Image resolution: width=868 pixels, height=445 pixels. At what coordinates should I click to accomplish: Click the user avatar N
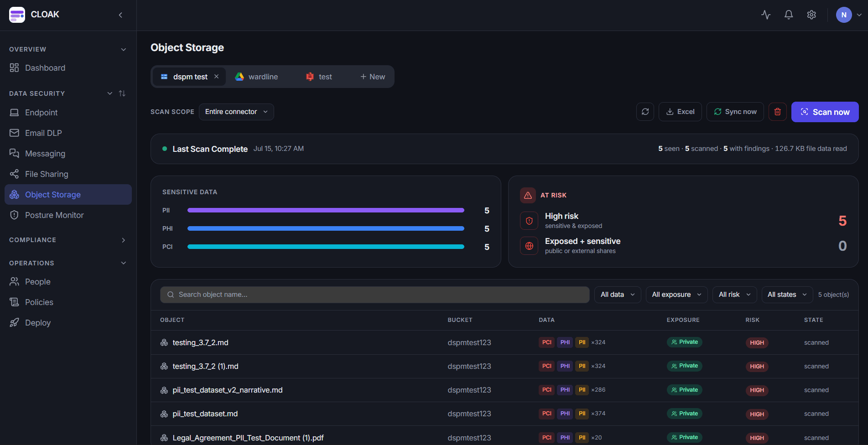coord(844,15)
